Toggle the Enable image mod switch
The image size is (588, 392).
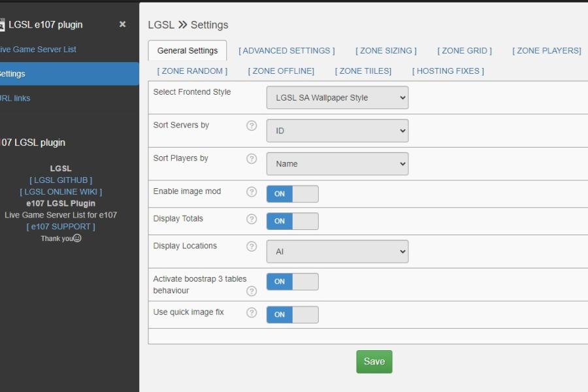coord(293,194)
